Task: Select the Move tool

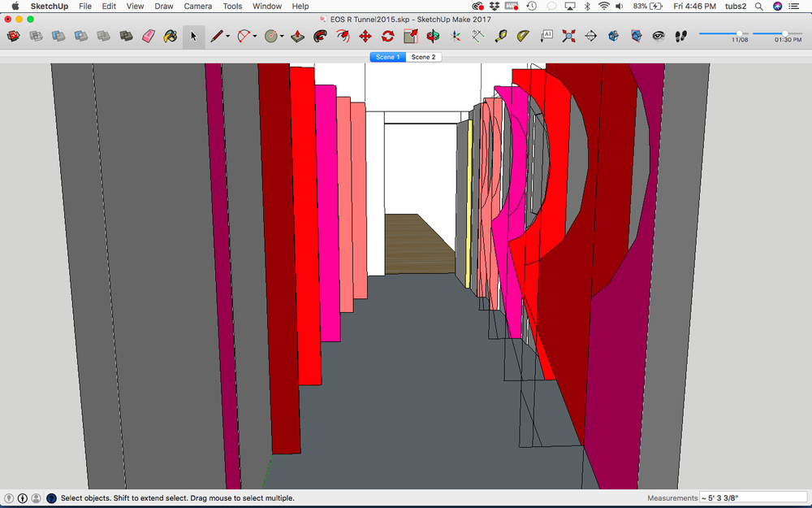Action: point(365,37)
